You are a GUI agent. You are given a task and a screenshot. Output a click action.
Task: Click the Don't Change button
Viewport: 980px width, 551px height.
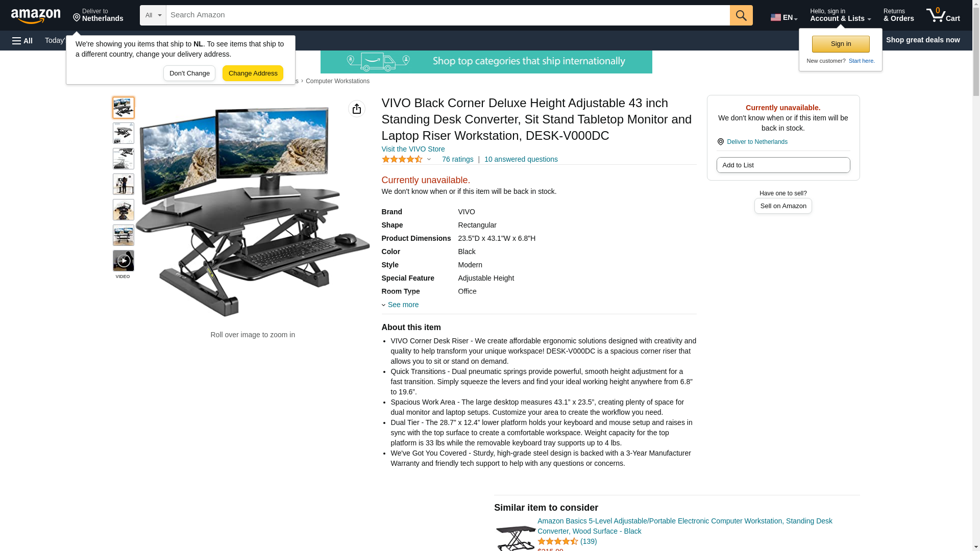tap(189, 73)
